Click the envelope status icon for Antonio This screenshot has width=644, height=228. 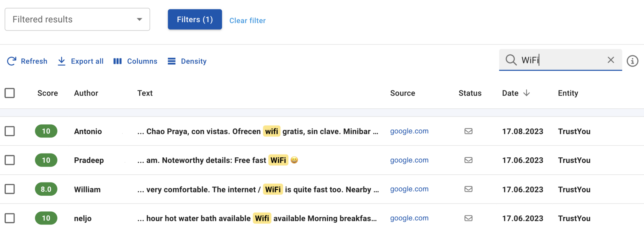coord(469,131)
